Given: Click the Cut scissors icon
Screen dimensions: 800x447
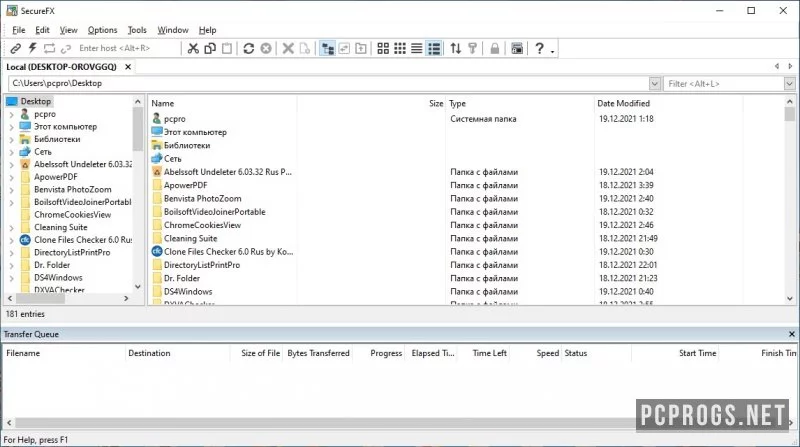Looking at the screenshot, I should 193,48.
